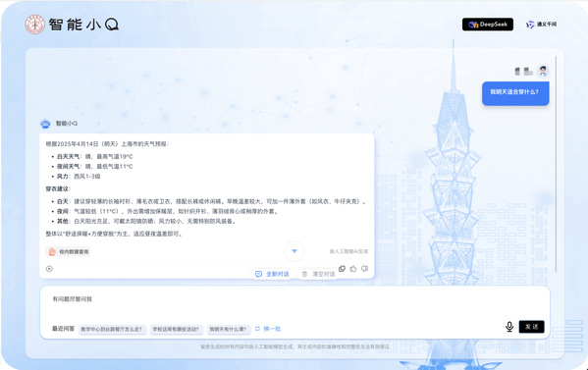Clear the conversation with 清空对话
The image size is (588, 370).
tap(319, 274)
